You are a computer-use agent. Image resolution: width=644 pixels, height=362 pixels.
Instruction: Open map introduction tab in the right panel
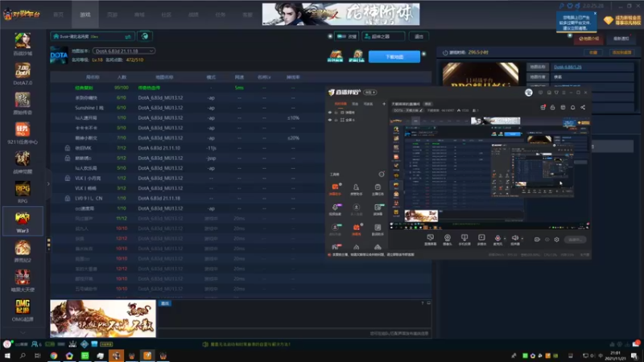tap(589, 39)
